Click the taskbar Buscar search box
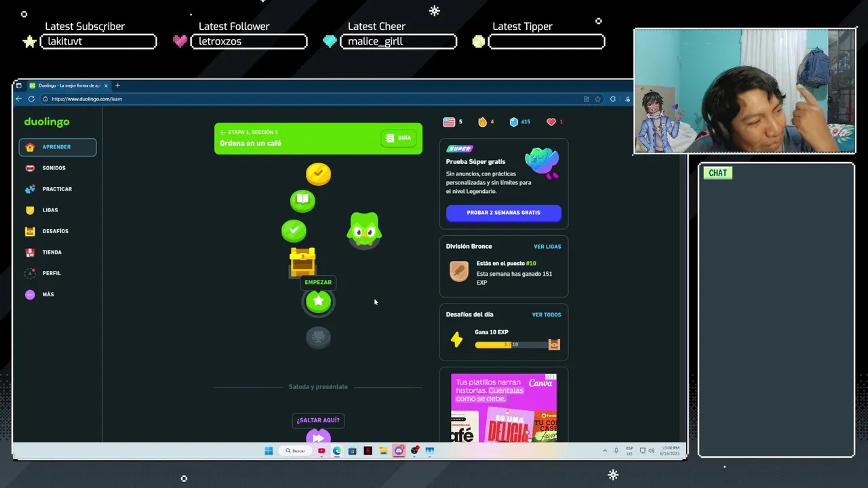 tap(295, 451)
